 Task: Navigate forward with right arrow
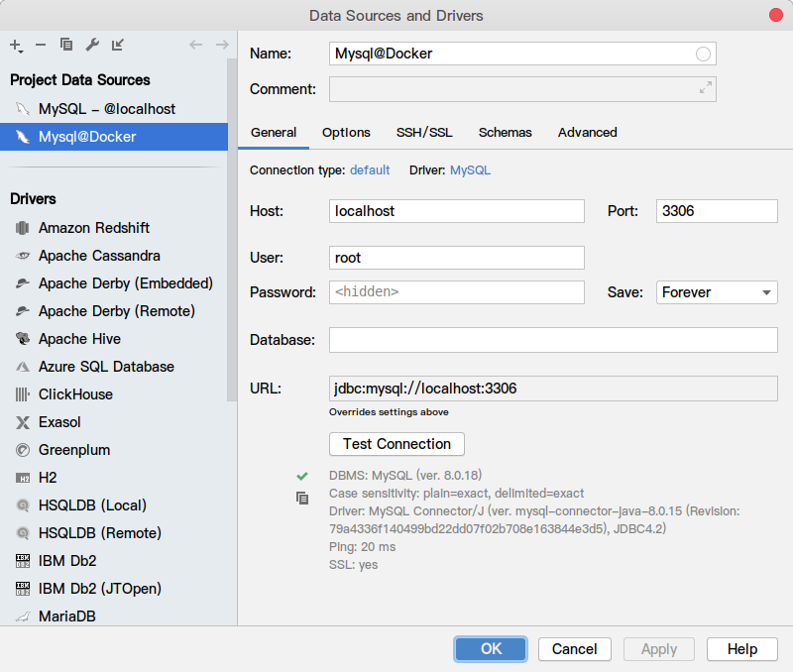click(222, 45)
